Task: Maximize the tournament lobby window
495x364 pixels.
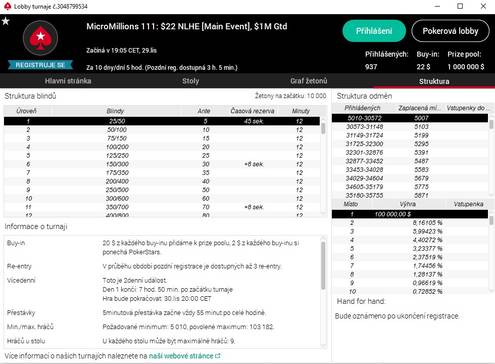Action: (x=460, y=6)
